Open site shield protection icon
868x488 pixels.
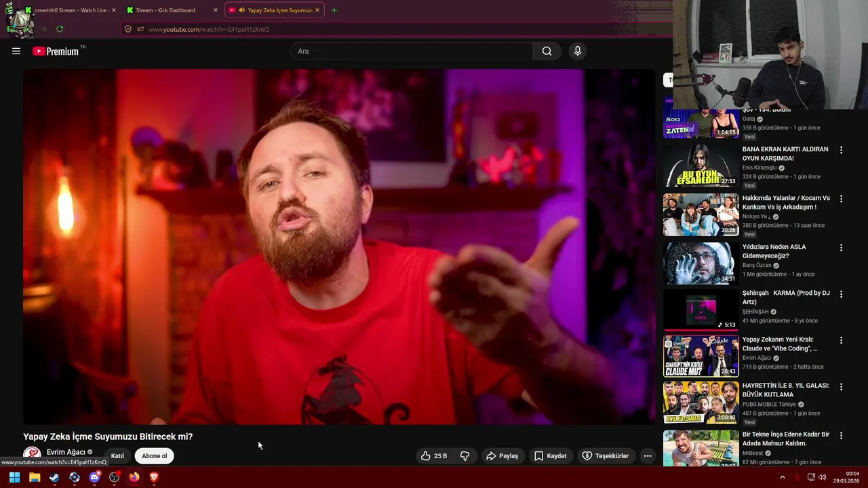click(x=127, y=29)
